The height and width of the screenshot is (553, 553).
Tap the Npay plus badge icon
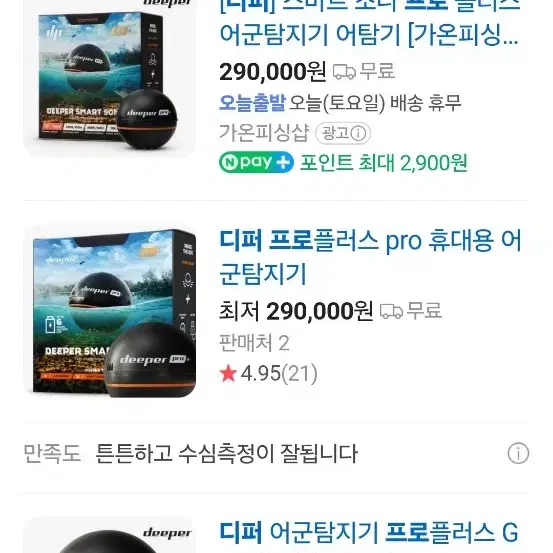[x=256, y=162]
